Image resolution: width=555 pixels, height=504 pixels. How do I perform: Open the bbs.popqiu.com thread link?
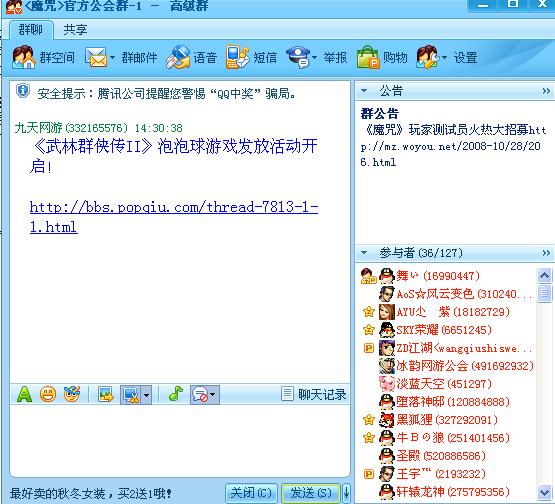(174, 217)
